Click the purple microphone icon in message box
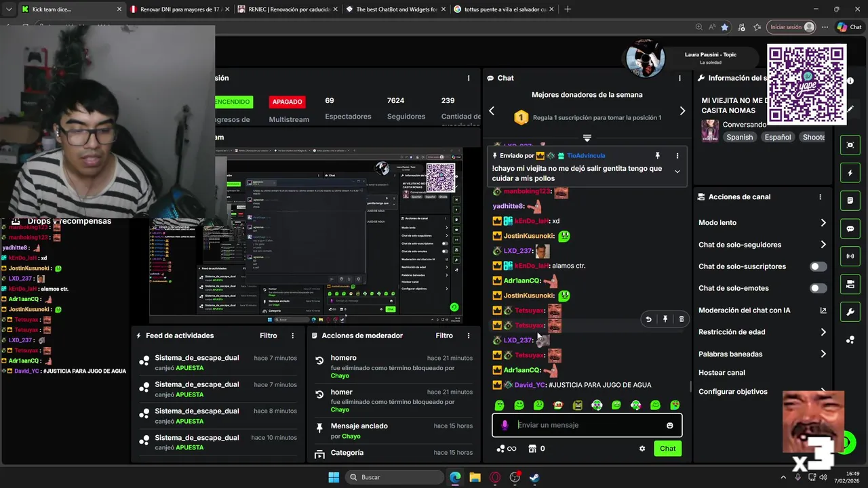The width and height of the screenshot is (868, 488). point(505,426)
